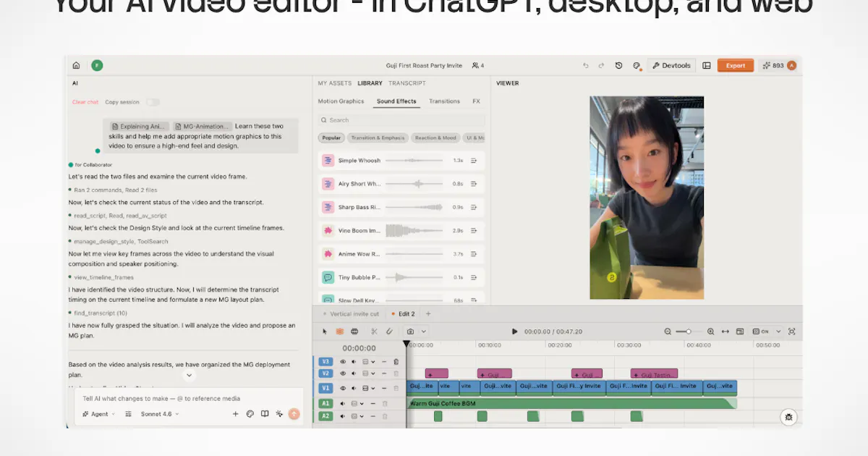Open the Sonnet 4.6 model dropdown

tap(160, 414)
